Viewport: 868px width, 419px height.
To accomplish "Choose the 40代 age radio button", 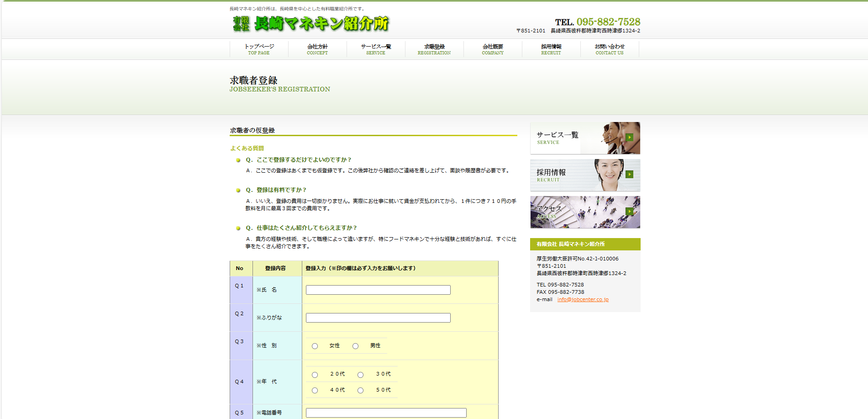I will click(x=315, y=391).
